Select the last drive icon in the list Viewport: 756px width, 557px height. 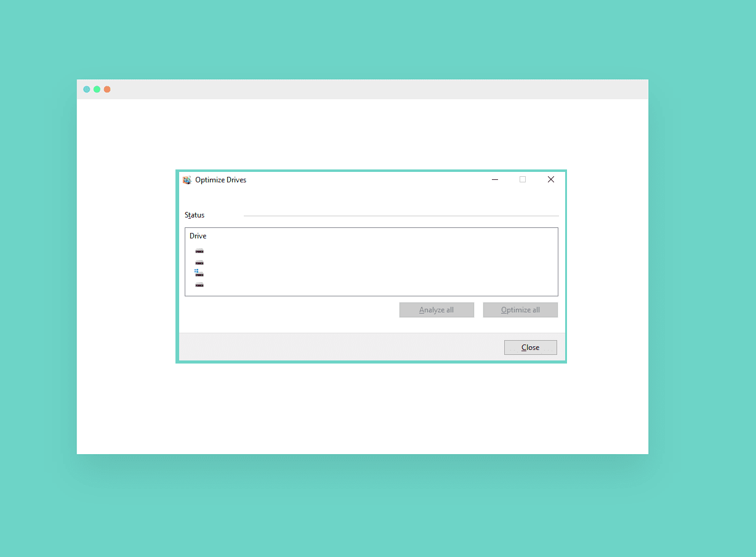(x=199, y=285)
